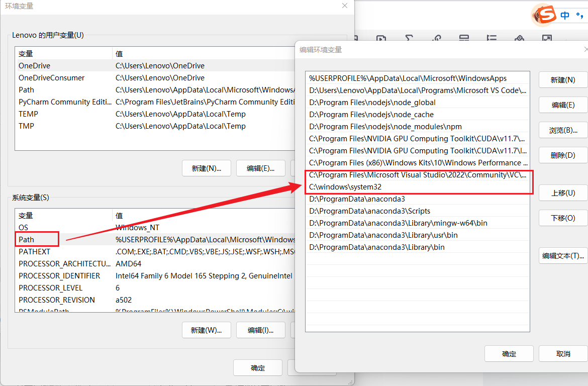588x386 pixels.
Task: Toggle the Sogou punctuation mode icon
Action: (580, 16)
